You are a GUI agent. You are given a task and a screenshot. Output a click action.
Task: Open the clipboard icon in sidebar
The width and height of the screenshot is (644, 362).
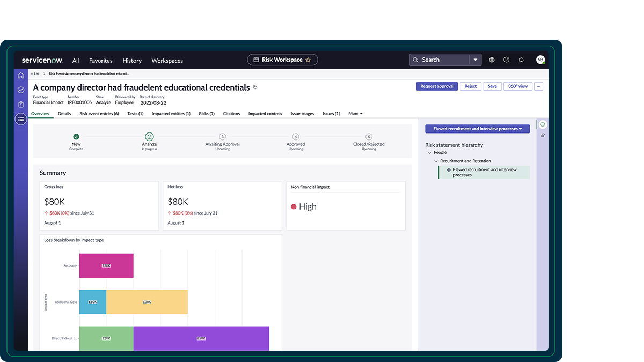point(21,105)
